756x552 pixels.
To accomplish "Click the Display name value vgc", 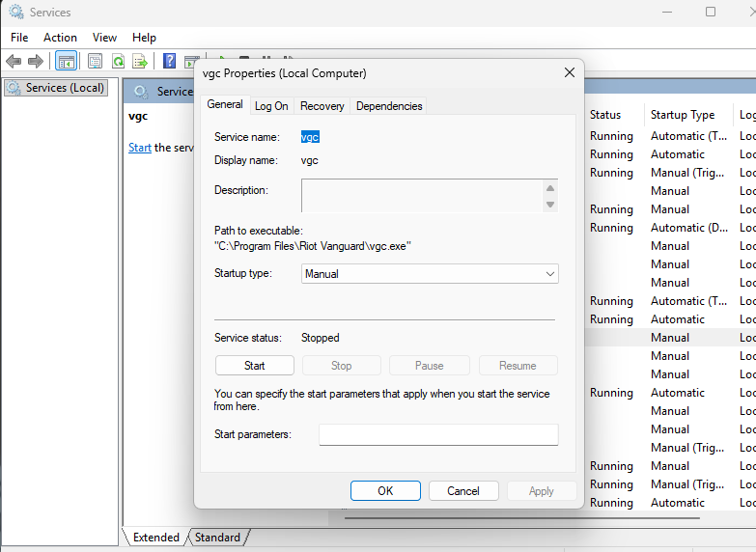I will coord(310,160).
